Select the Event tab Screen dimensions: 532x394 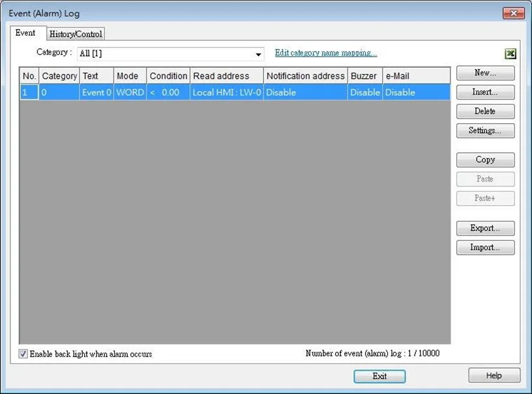[25, 33]
